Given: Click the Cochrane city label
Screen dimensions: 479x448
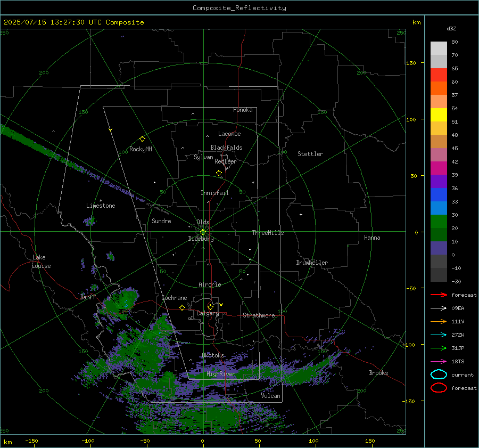Looking at the screenshot, I should [x=174, y=298].
